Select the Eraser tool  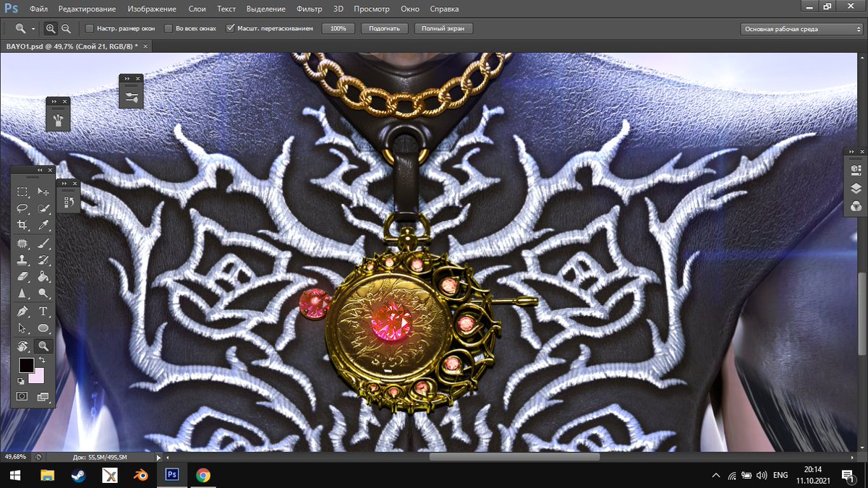click(22, 276)
